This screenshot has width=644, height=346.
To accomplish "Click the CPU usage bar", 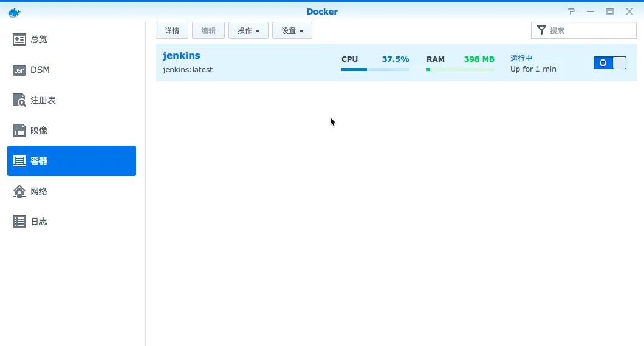I will [x=375, y=69].
